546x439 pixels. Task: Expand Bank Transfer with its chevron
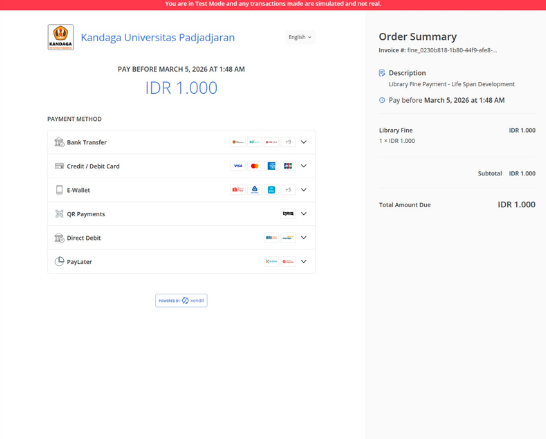coord(304,142)
